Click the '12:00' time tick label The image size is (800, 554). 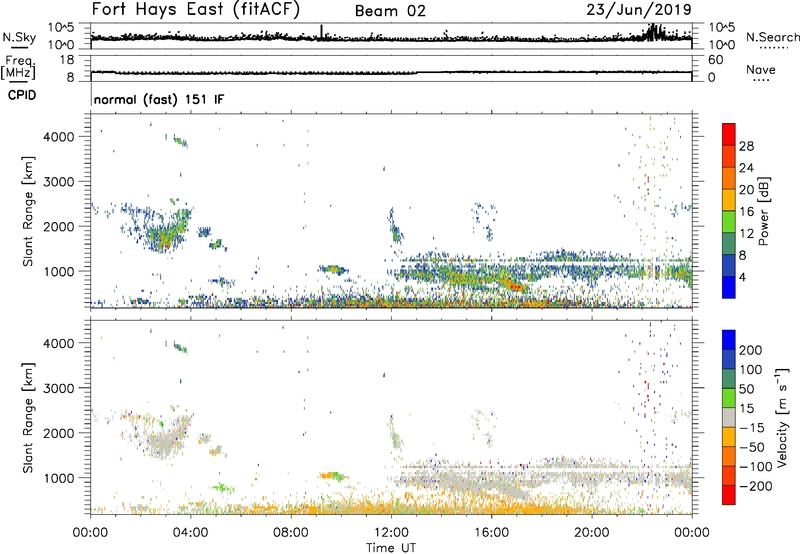tap(391, 533)
